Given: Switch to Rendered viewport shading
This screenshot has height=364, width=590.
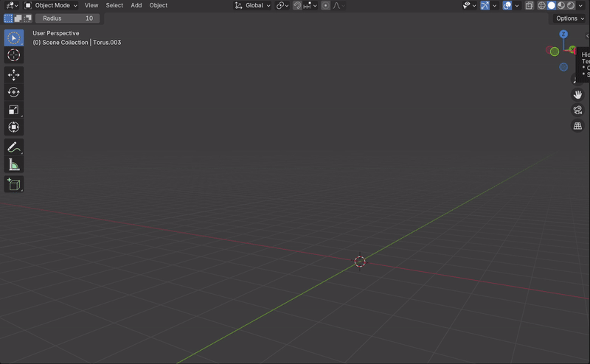Looking at the screenshot, I should click(571, 5).
